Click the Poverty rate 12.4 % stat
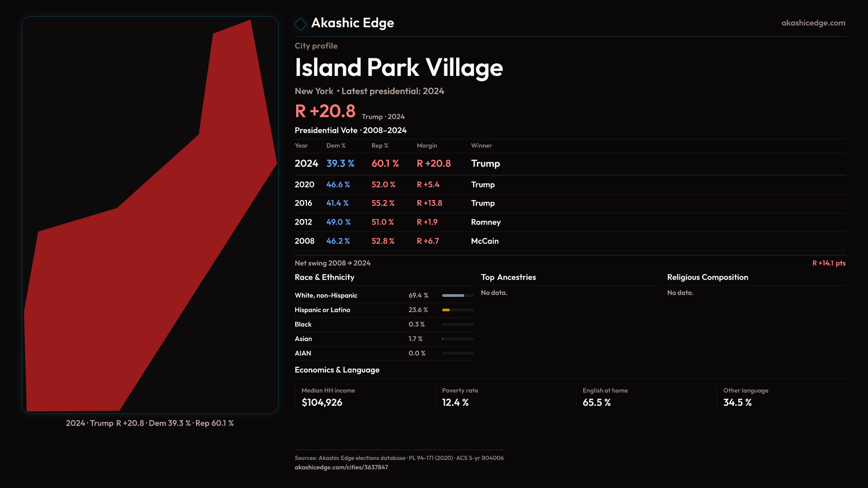The image size is (868, 488). [x=455, y=402]
